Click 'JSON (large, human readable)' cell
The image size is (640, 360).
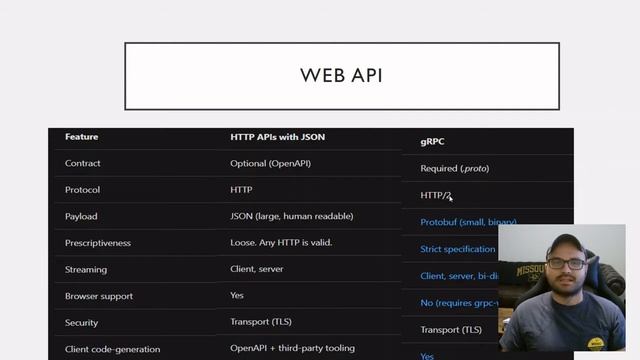292,216
